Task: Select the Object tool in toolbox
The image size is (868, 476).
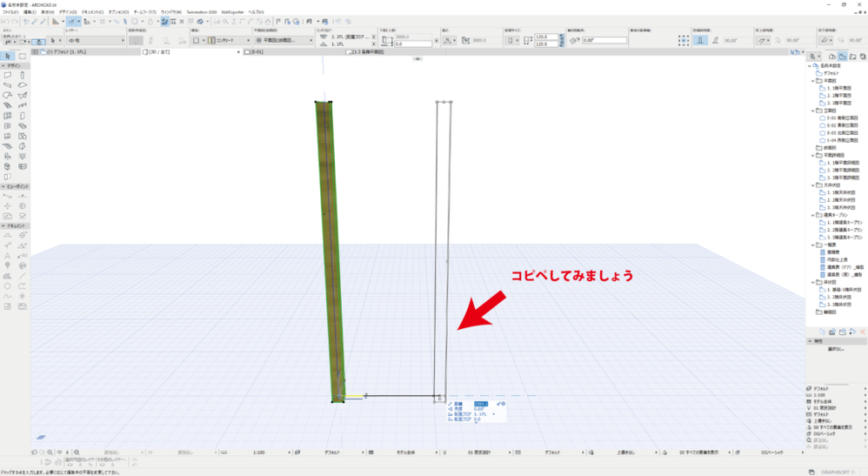Action: point(8,157)
